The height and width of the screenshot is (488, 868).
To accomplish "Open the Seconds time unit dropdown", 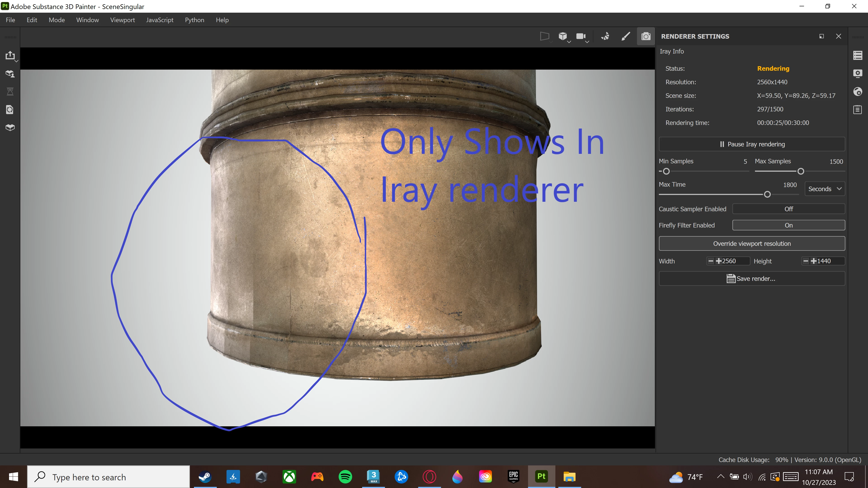I will [824, 189].
